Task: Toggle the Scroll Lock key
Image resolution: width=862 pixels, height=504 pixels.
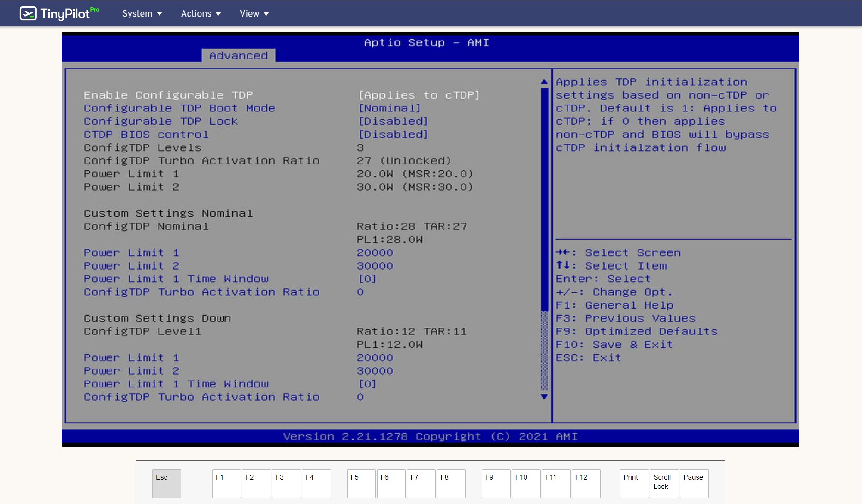Action: (x=663, y=483)
